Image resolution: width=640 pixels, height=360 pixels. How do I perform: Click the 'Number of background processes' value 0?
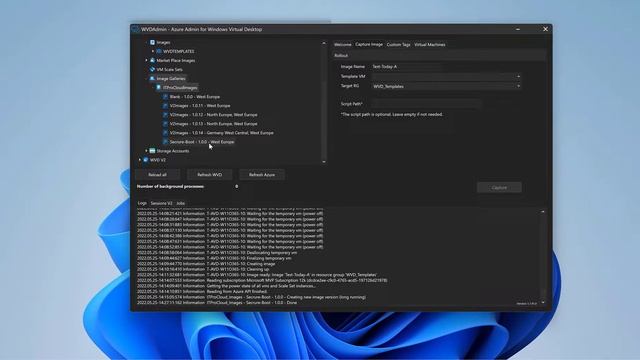236,187
